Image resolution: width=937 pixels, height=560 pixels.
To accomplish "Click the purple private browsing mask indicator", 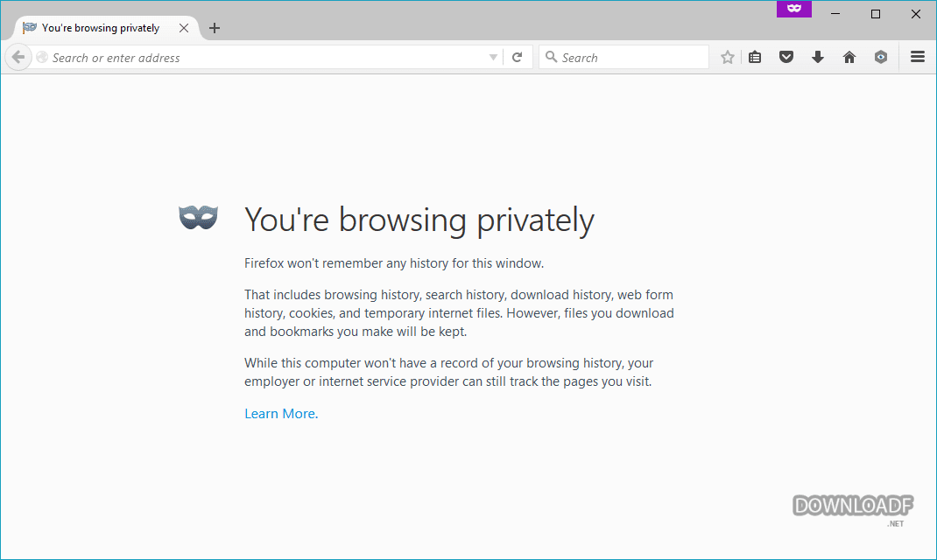I will (794, 9).
